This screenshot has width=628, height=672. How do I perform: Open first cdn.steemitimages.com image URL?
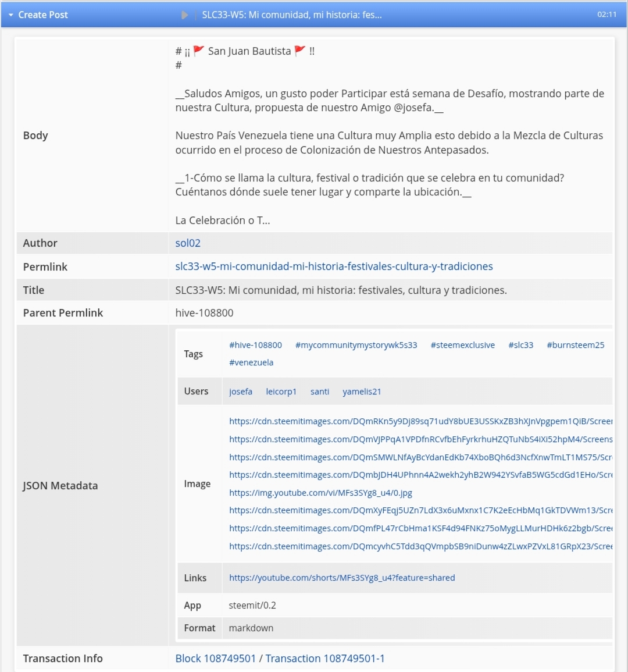pyautogui.click(x=420, y=421)
